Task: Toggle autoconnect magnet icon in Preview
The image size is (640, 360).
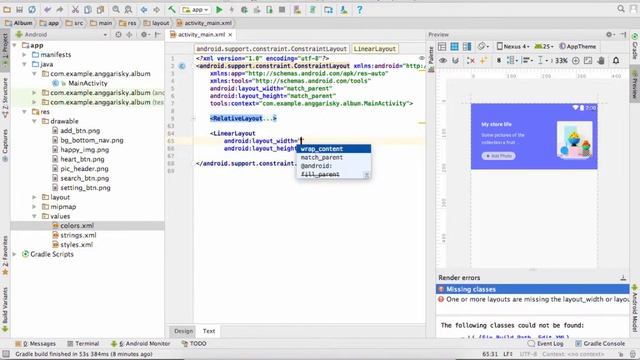Action: 456,60
